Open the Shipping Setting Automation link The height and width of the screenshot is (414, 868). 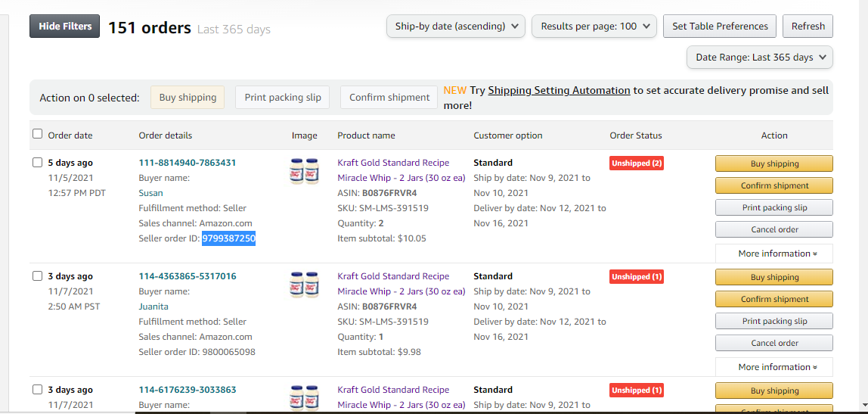tap(559, 90)
